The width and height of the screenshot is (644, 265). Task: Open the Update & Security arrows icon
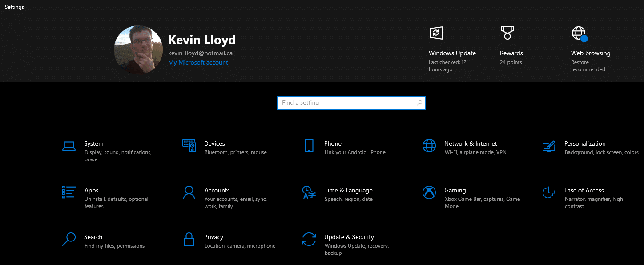click(x=309, y=239)
